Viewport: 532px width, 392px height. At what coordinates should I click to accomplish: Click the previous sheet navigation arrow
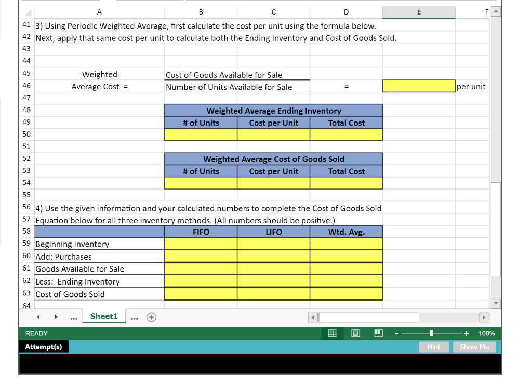[37, 316]
